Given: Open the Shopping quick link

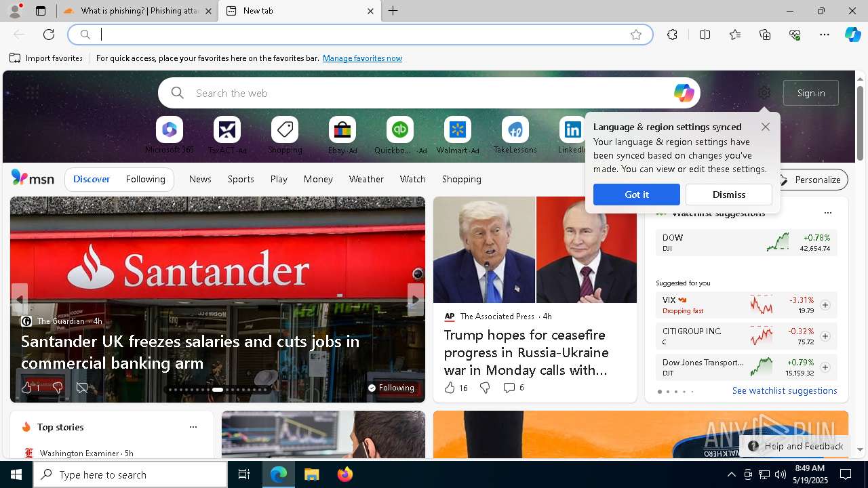Looking at the screenshot, I should point(285,136).
